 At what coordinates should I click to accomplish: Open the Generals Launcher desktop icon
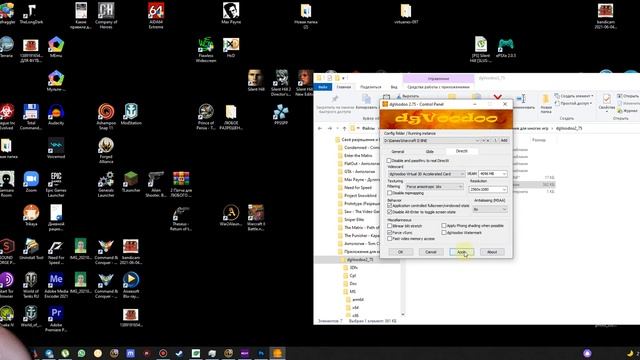pos(106,184)
